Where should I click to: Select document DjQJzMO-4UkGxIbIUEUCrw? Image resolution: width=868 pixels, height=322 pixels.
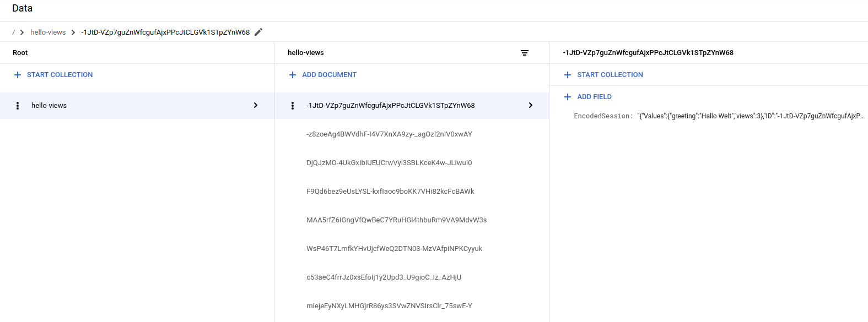(389, 163)
